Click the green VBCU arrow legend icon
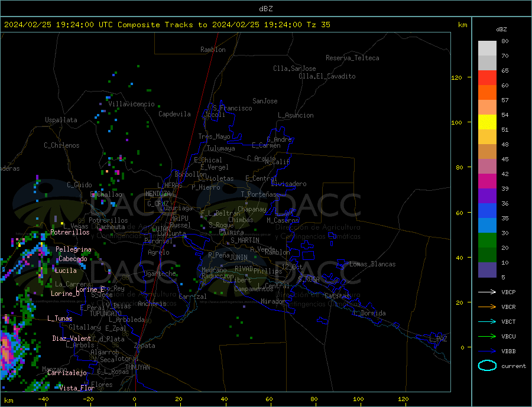Viewport: 532px width, 407px height. point(487,337)
